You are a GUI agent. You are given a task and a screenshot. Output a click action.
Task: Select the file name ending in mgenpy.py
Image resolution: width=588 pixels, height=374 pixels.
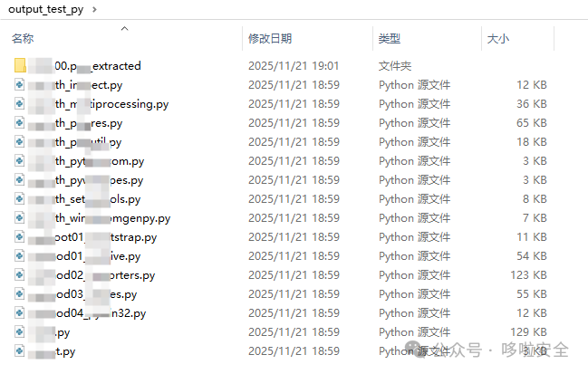tap(112, 218)
